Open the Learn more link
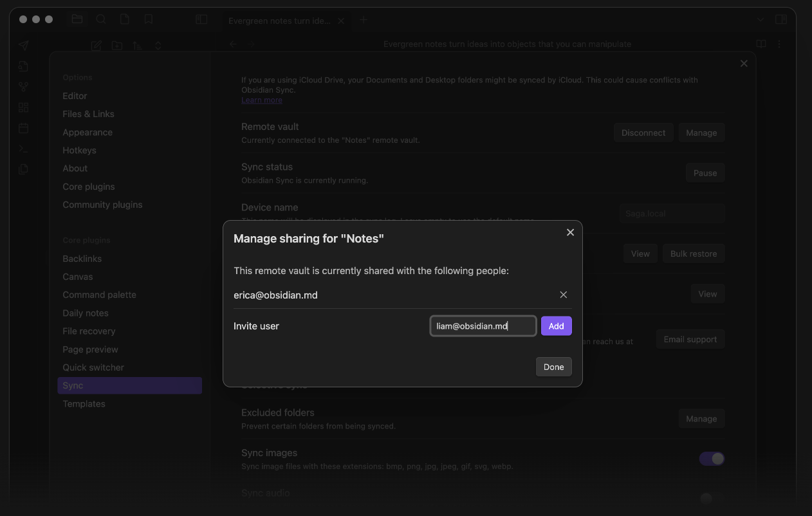The image size is (812, 516). (262, 100)
